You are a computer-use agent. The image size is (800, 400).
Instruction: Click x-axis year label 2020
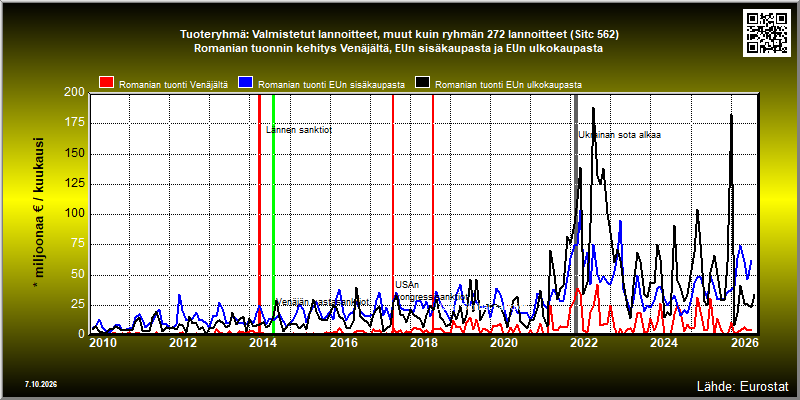pos(504,343)
